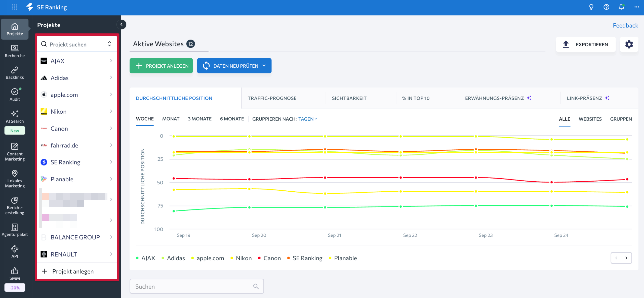Click the SE Ranking logo
The width and height of the screenshot is (644, 298).
(x=47, y=7)
